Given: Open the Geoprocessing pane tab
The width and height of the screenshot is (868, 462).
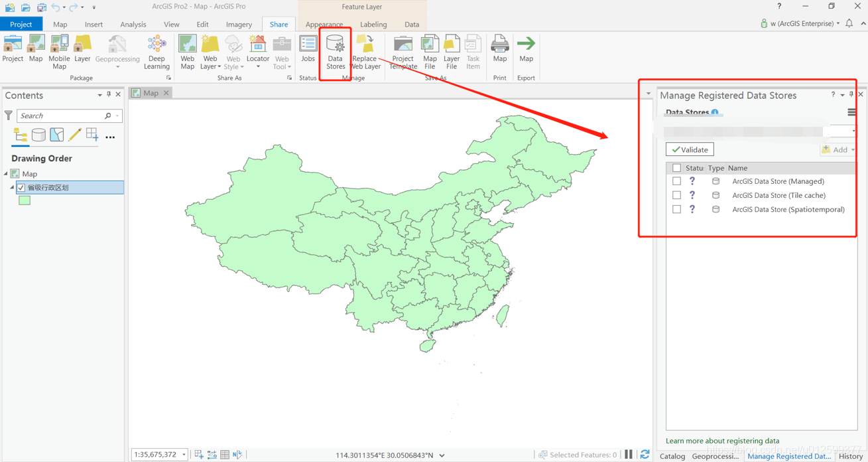Looking at the screenshot, I should (x=715, y=456).
